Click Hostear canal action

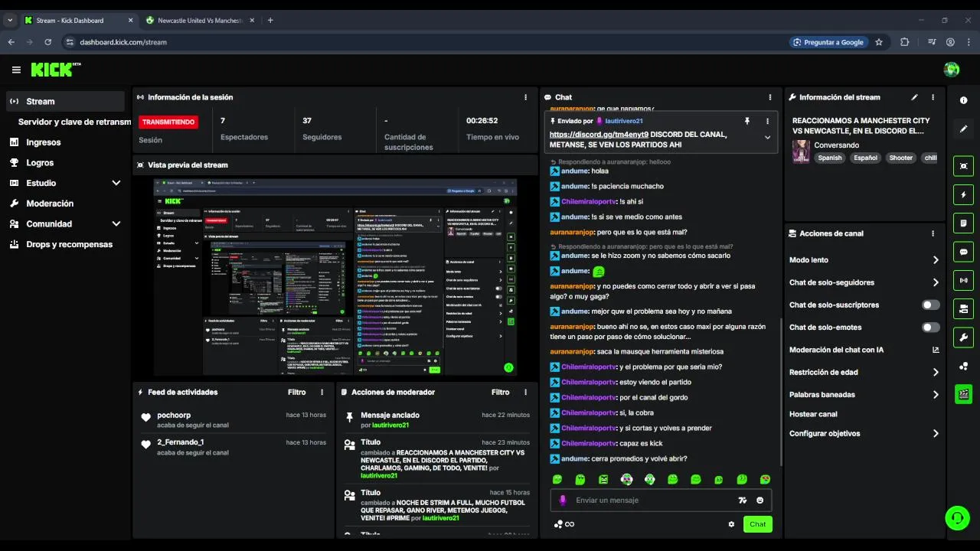(813, 414)
